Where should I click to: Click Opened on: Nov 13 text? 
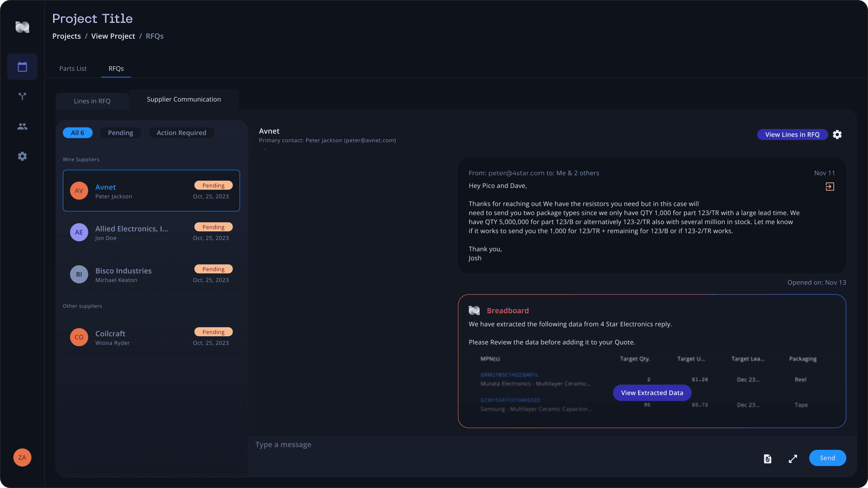point(816,282)
